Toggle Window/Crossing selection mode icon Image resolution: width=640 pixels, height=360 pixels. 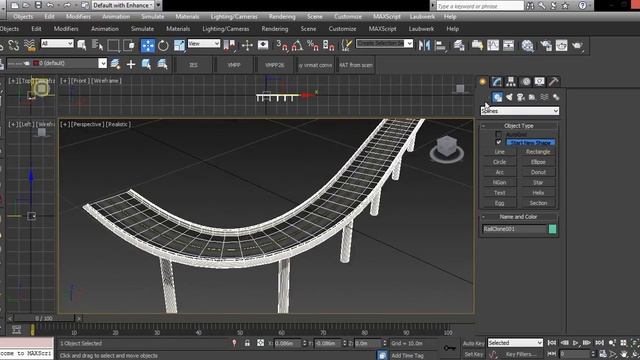pyautogui.click(x=129, y=45)
